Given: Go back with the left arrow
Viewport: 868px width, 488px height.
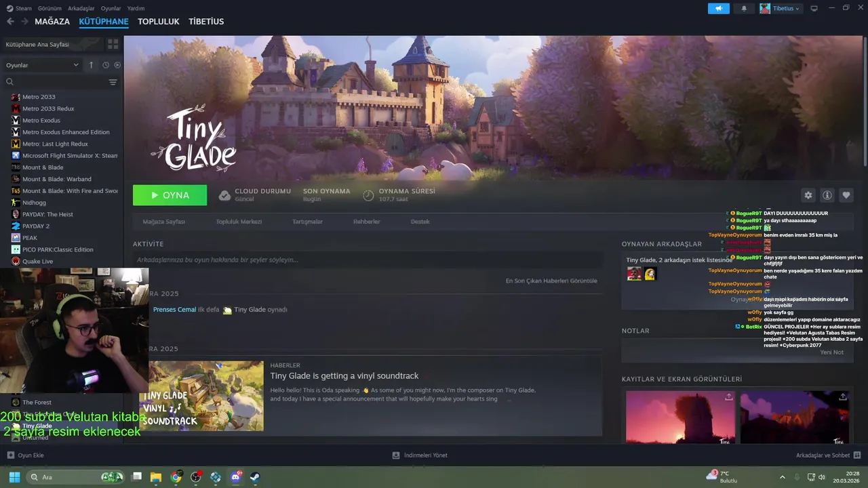Looking at the screenshot, I should [10, 22].
